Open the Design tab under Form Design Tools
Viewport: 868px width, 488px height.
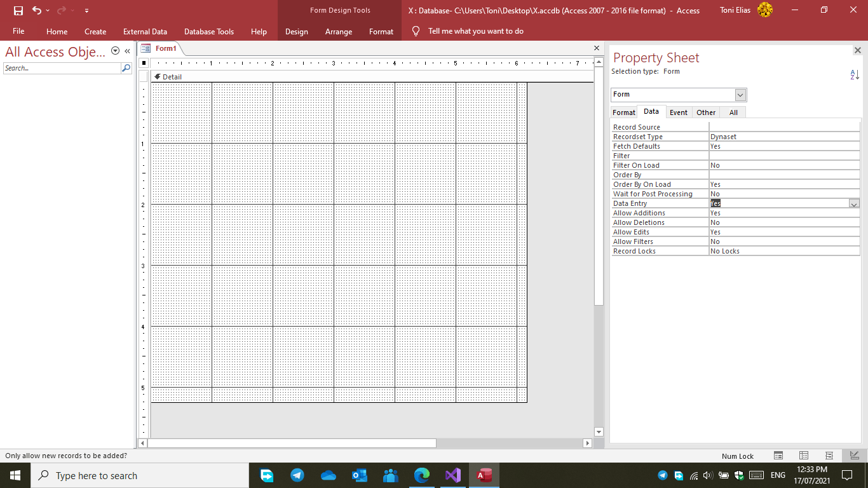(296, 31)
